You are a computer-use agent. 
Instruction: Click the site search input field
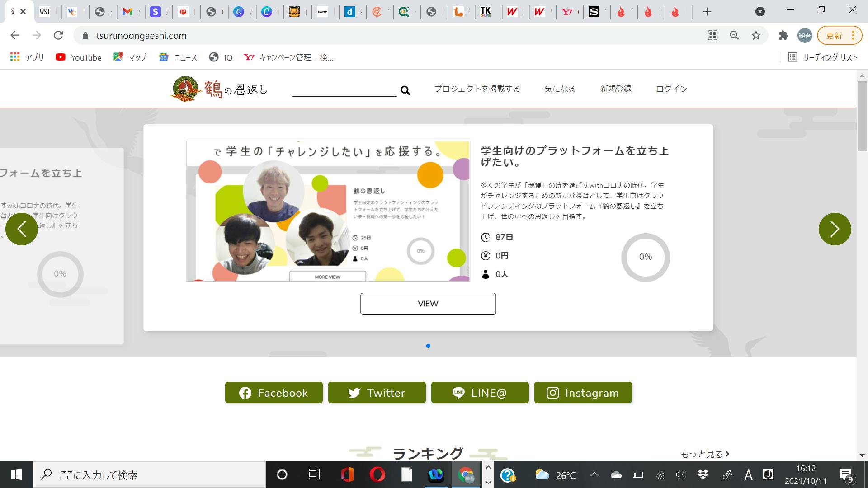point(344,89)
